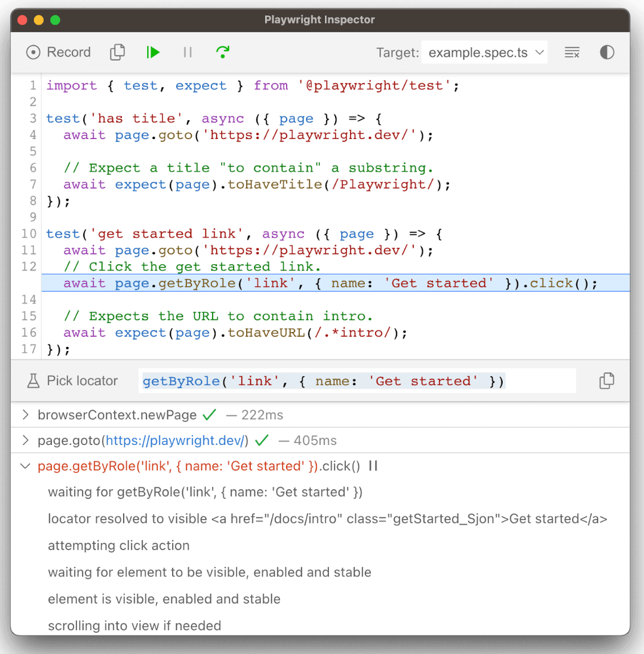Copy the generated test script
This screenshot has width=644, height=654.
(x=117, y=52)
